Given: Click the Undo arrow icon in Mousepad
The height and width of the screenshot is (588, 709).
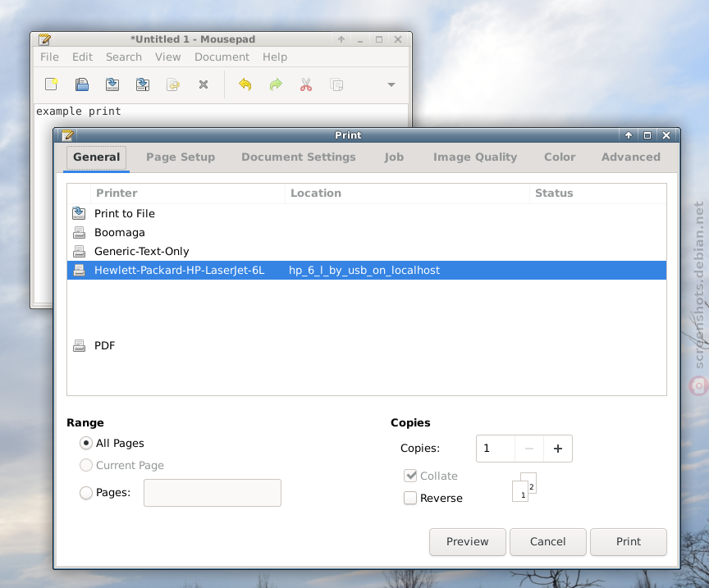Looking at the screenshot, I should [245, 84].
